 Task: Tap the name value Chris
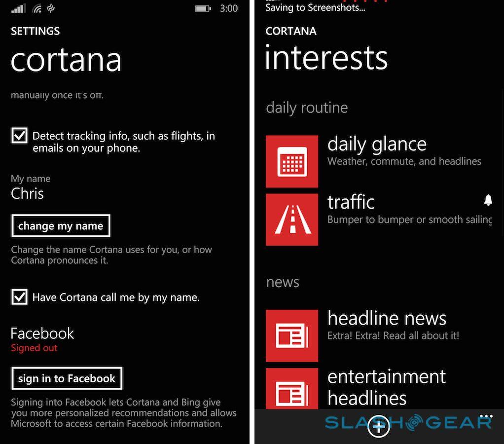click(x=27, y=193)
